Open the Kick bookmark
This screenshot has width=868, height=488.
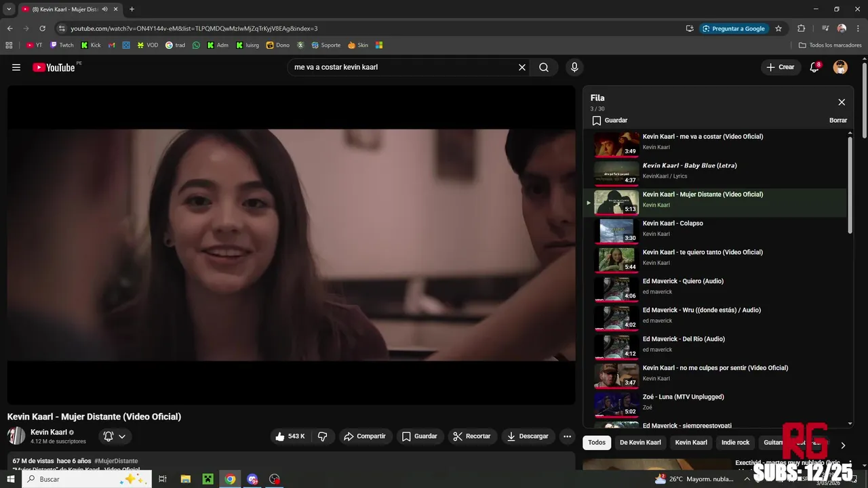tap(90, 45)
